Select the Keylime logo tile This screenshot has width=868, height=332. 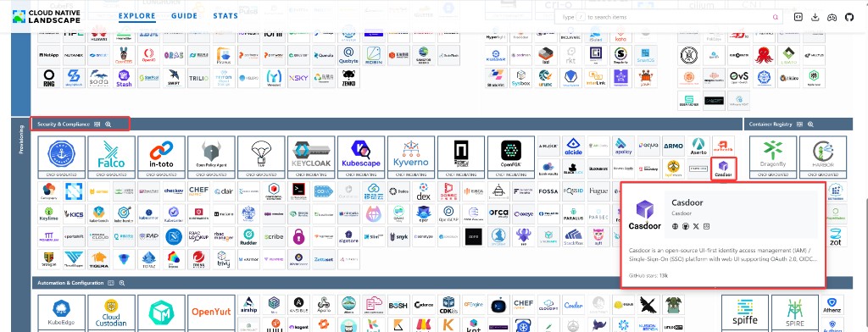pyautogui.click(x=48, y=214)
